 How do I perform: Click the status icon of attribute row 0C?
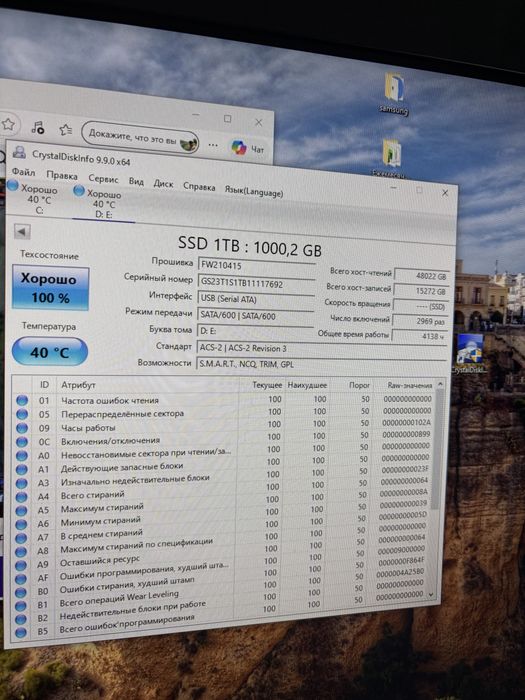point(22,442)
